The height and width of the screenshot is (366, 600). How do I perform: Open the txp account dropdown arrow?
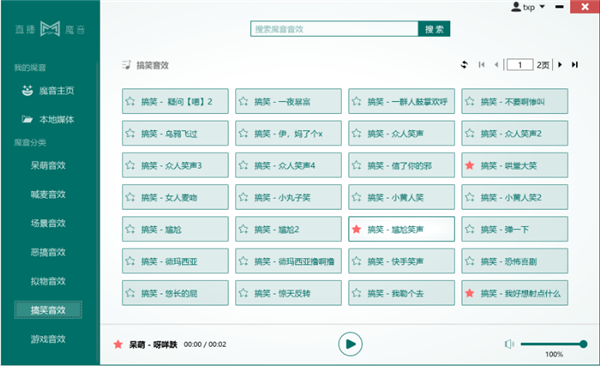click(x=542, y=7)
